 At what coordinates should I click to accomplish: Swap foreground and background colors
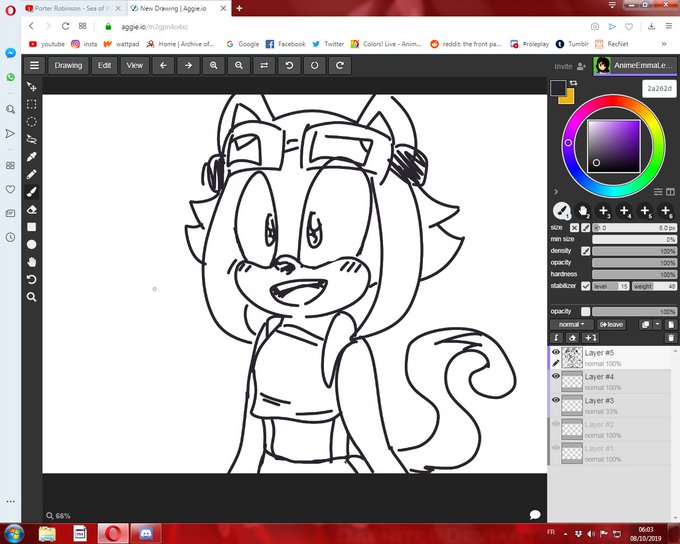click(574, 82)
